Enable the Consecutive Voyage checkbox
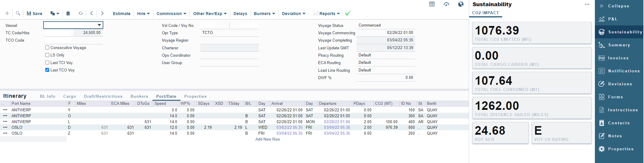644x163 pixels. point(47,48)
